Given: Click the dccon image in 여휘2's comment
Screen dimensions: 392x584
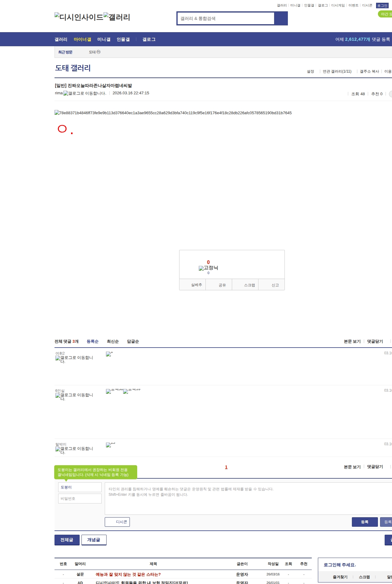Looking at the screenshot, I should (x=109, y=354).
